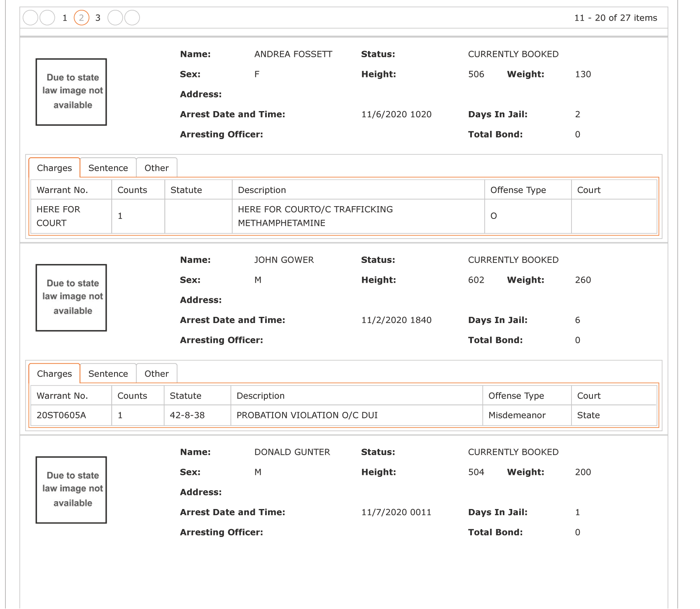Go to the previous page button
Image resolution: width=700 pixels, height=609 pixels.
pyautogui.click(x=47, y=18)
